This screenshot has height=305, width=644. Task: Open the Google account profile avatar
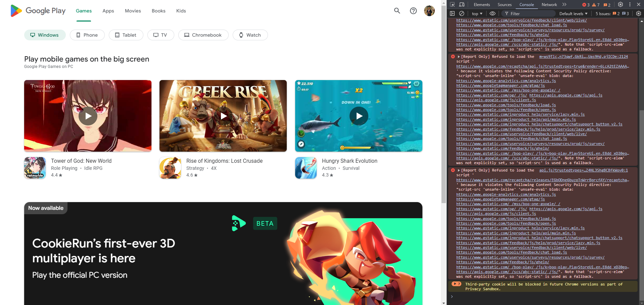point(429,11)
